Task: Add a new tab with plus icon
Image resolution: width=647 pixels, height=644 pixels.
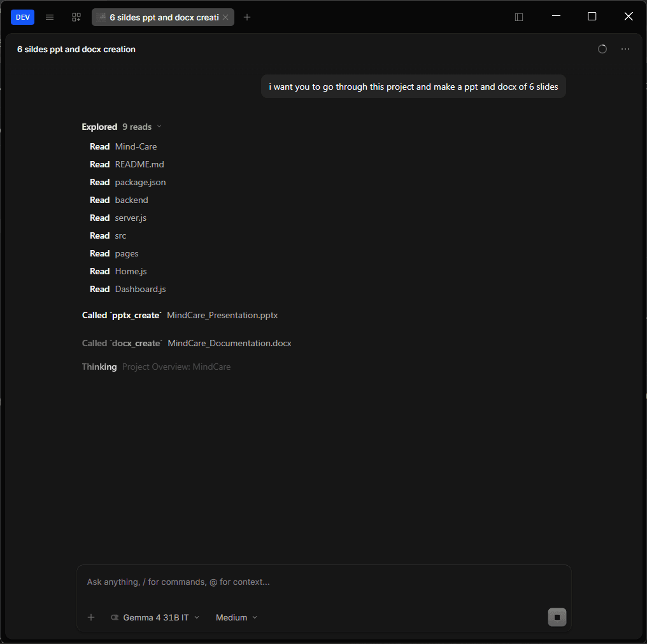Action: pyautogui.click(x=247, y=17)
